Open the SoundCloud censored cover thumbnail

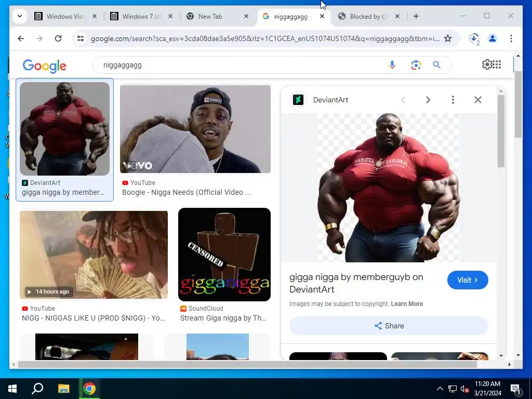click(x=224, y=255)
